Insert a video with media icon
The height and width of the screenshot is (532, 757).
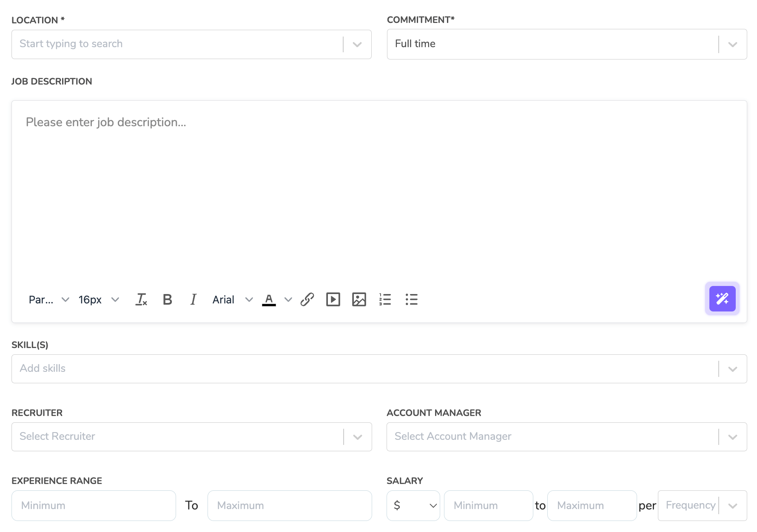pos(333,300)
